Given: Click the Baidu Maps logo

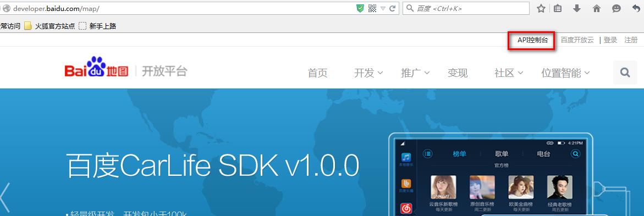Looking at the screenshot, I should pos(97,67).
